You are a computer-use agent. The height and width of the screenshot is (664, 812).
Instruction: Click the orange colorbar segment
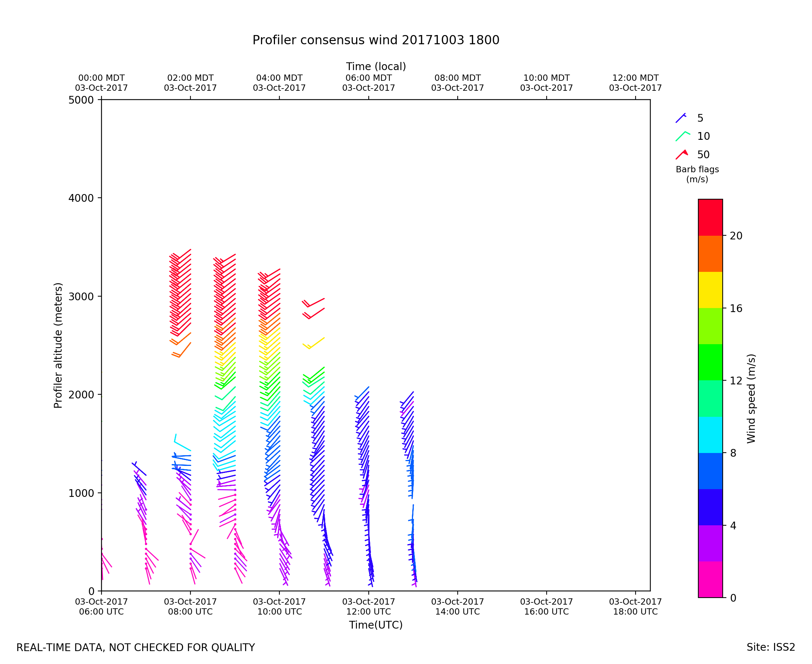[x=710, y=253]
